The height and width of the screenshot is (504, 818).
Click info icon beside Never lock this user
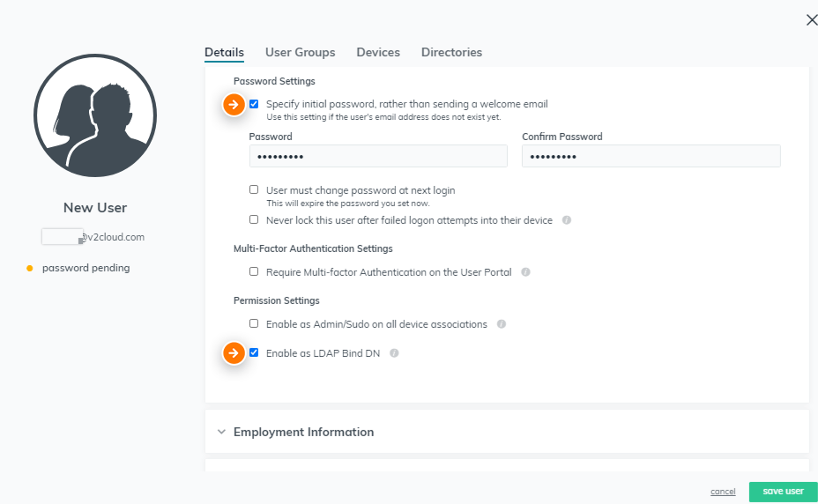pos(567,220)
